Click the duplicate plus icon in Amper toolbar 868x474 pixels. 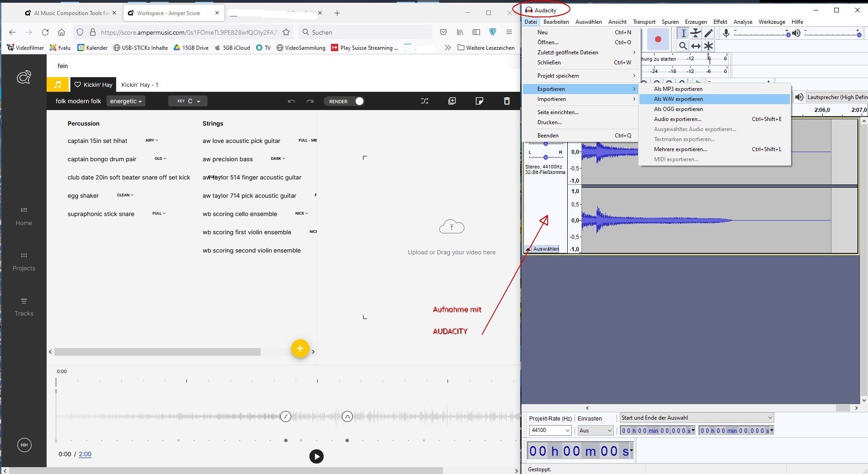coord(452,101)
